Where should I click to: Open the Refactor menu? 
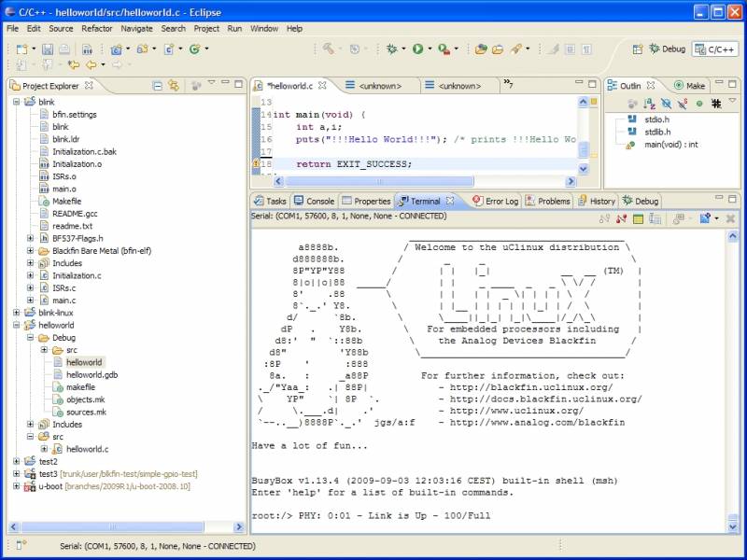(97, 29)
